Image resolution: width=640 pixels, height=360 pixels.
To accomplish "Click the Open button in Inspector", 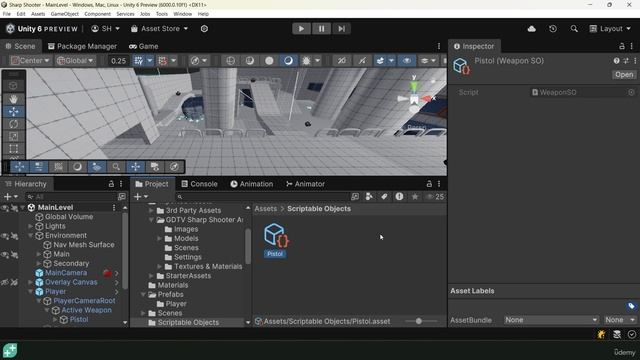I will pyautogui.click(x=624, y=75).
